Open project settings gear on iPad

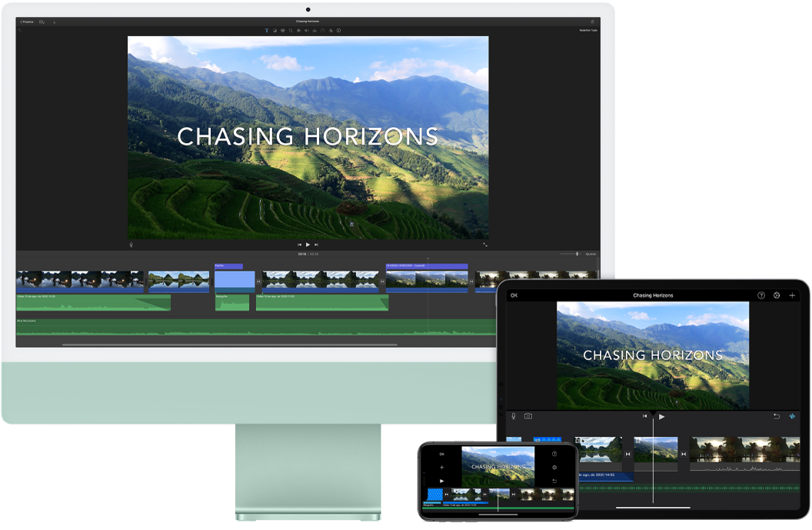[777, 295]
